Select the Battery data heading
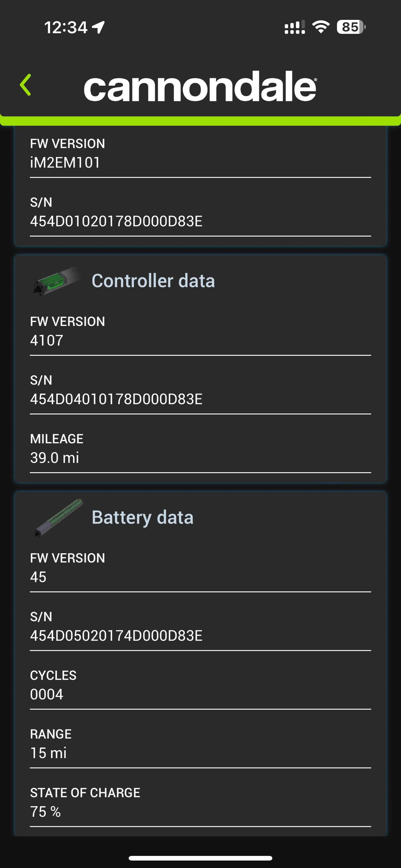The image size is (401, 868). click(x=143, y=518)
